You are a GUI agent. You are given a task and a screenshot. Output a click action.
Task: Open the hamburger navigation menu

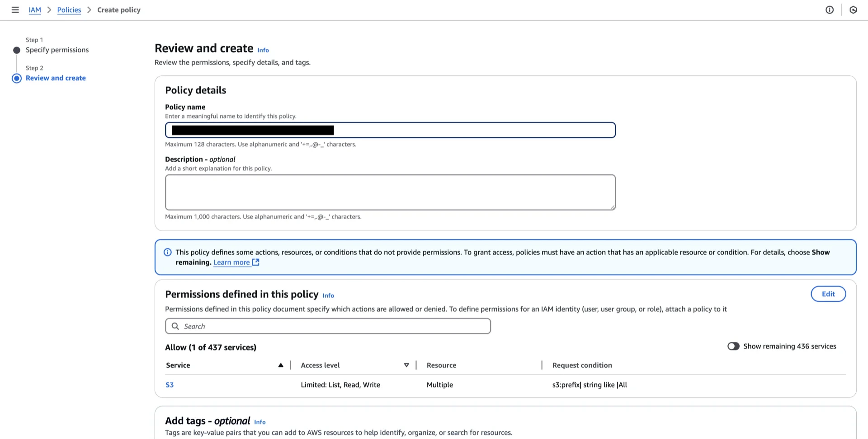(x=15, y=10)
